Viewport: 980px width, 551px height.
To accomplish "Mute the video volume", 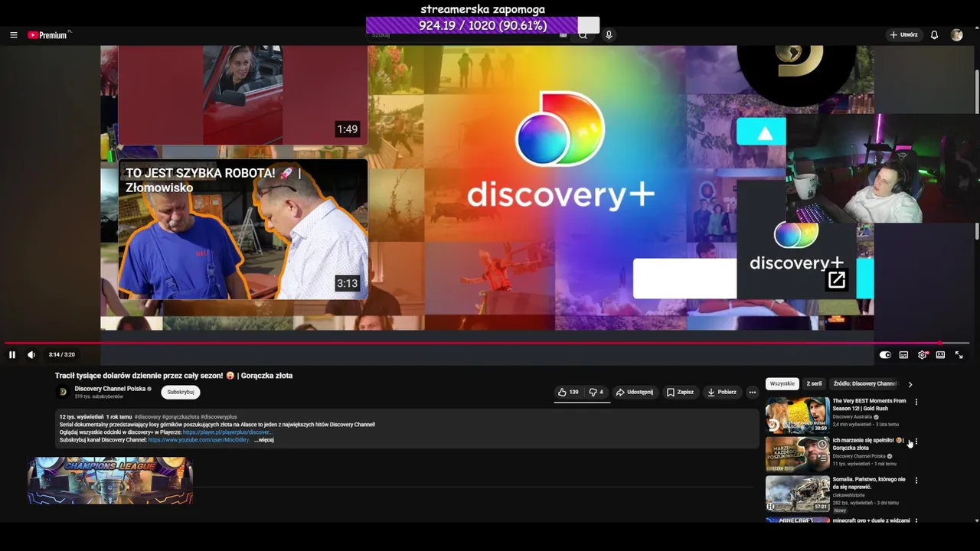I will click(x=31, y=355).
